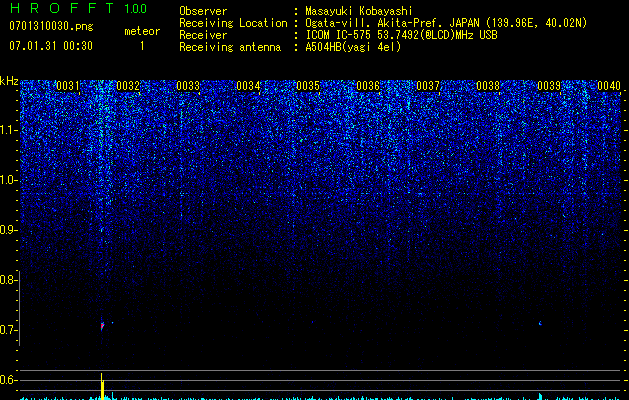The image size is (629, 400).
Task: Click the timestamp 07.01.31 00:30
Action: (51, 46)
